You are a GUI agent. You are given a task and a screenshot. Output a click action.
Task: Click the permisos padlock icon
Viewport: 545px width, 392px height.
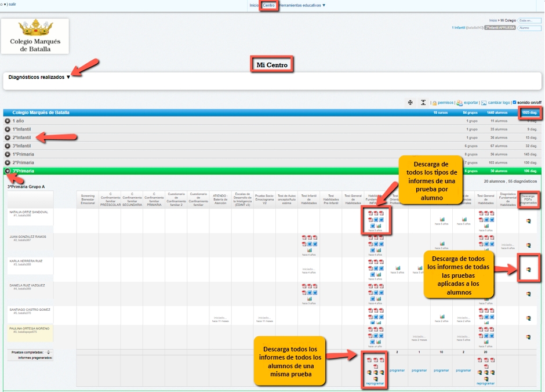(x=434, y=103)
